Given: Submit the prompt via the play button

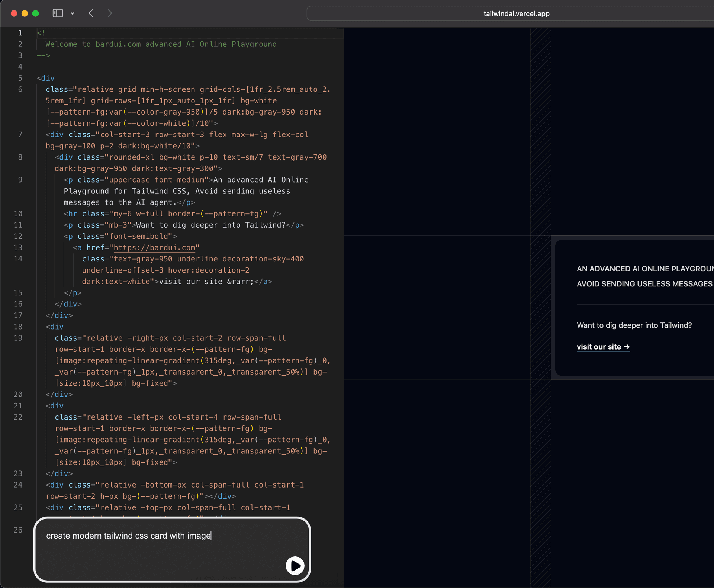Looking at the screenshot, I should tap(295, 566).
